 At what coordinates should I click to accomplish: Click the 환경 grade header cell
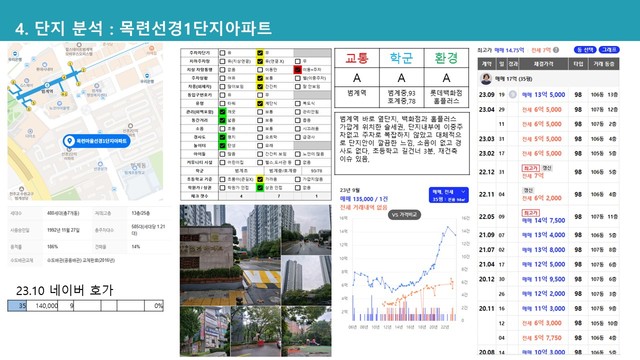(446, 58)
